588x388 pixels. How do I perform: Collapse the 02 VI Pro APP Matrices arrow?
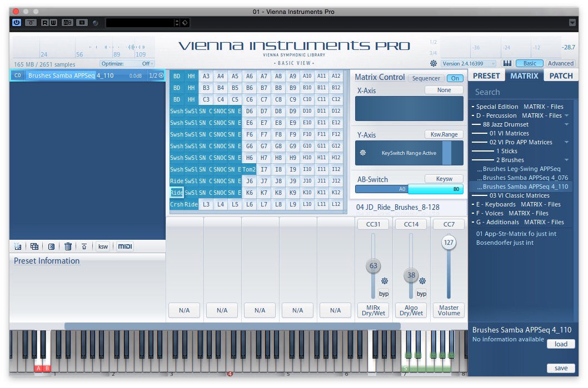(567, 142)
